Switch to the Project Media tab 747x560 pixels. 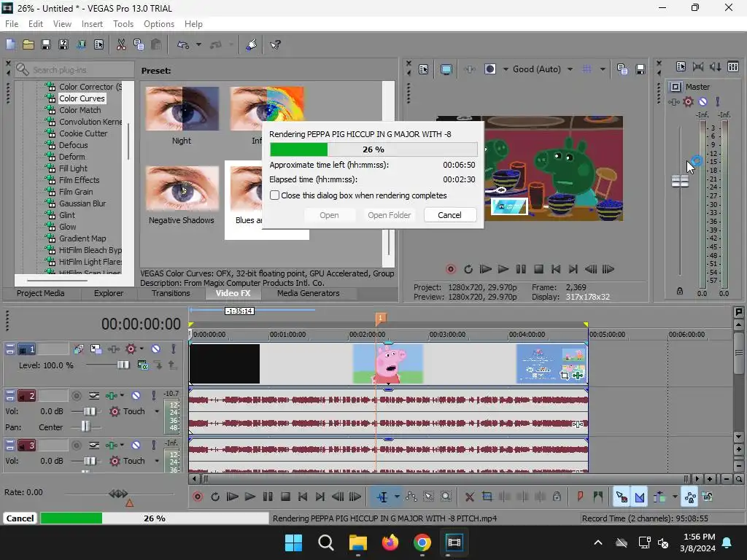41,293
